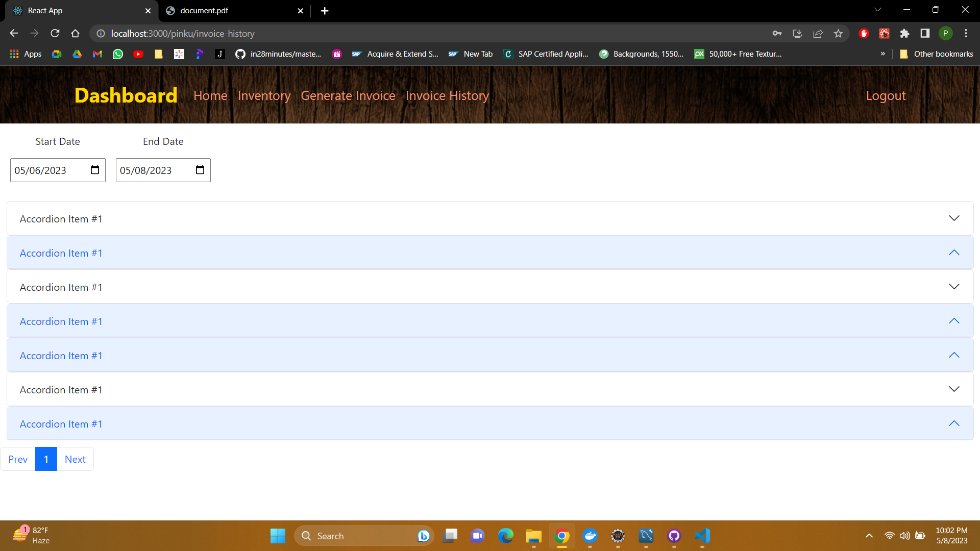Open the share page icon in address bar

tap(818, 33)
